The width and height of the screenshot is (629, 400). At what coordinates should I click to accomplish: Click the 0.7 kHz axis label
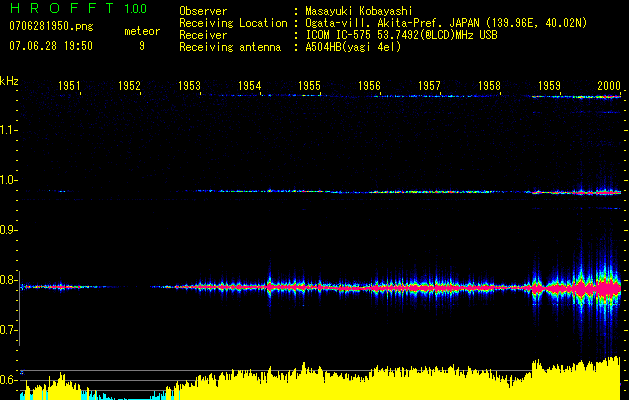[8, 330]
